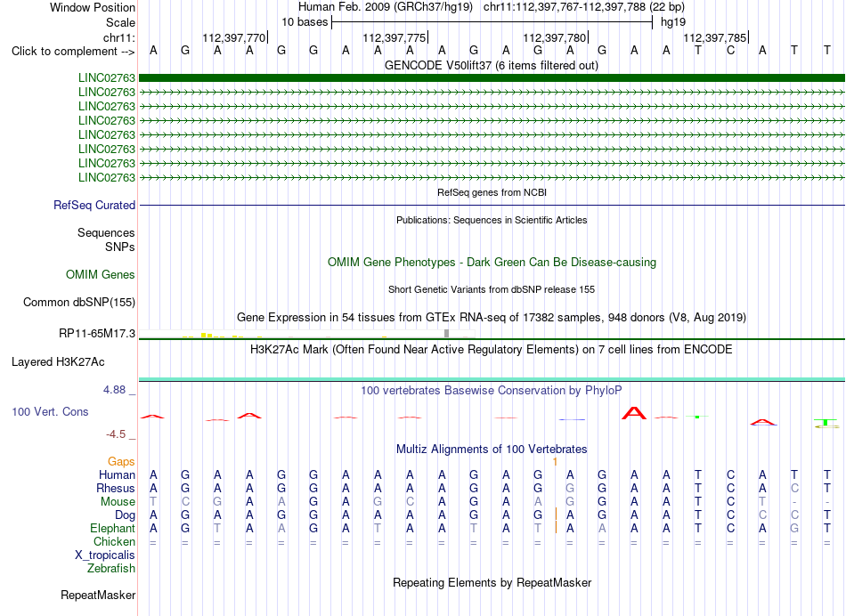Open the 'RefSeq genes from NCBI' track title
This screenshot has width=846, height=616.
click(492, 192)
